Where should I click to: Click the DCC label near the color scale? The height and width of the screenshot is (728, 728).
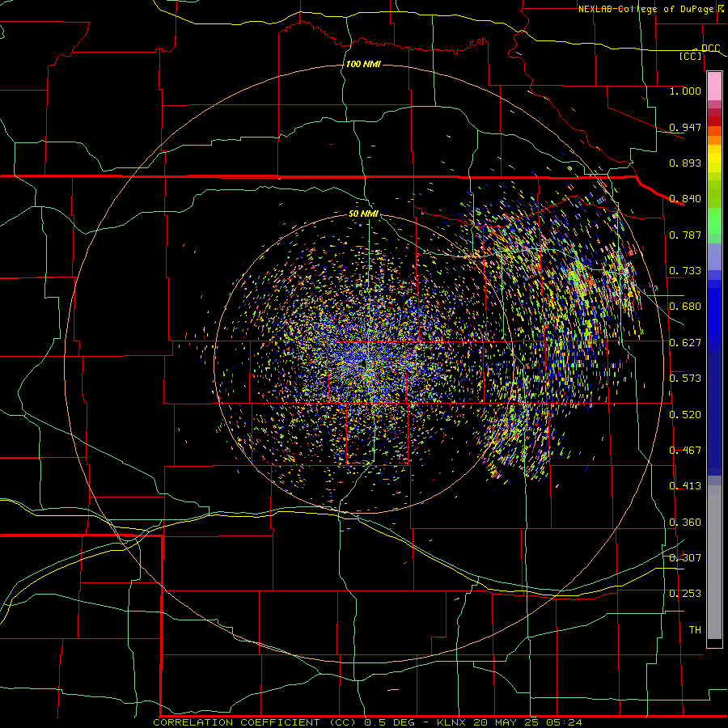[x=710, y=49]
